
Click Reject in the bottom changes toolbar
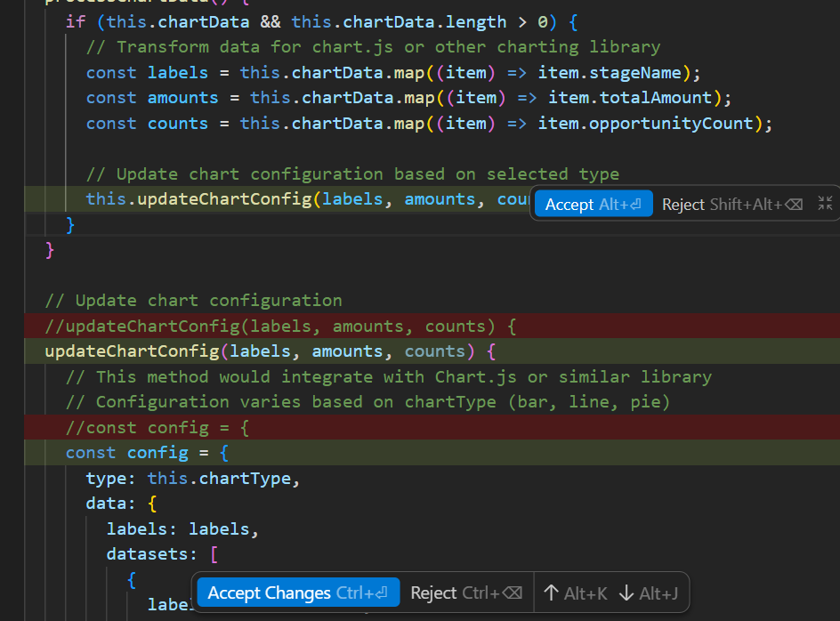click(466, 593)
